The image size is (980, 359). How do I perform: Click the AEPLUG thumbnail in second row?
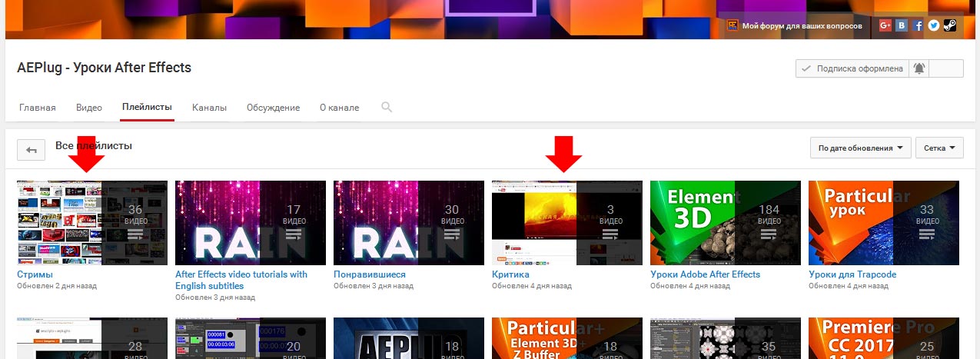pyautogui.click(x=409, y=338)
